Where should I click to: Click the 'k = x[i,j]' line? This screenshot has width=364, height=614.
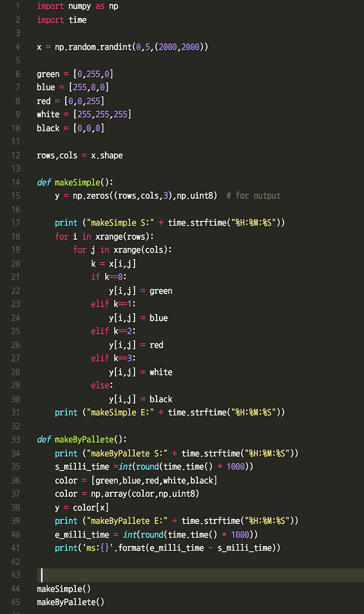point(114,264)
